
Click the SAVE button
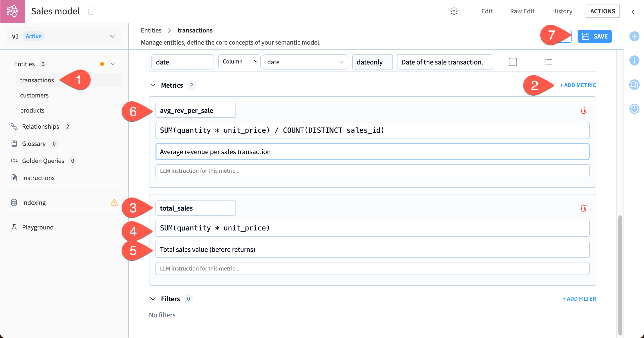pos(594,36)
